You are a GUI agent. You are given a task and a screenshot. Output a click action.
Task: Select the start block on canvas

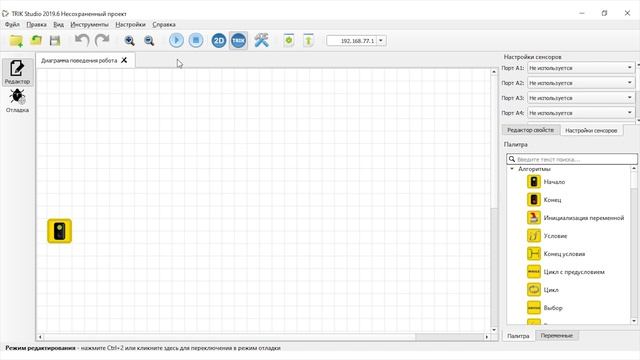click(60, 231)
